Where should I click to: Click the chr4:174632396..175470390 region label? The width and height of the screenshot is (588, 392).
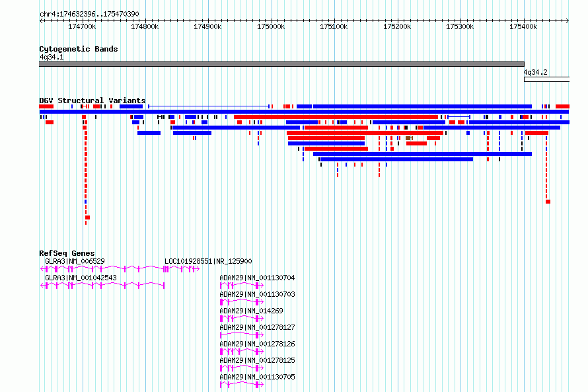[x=89, y=14]
